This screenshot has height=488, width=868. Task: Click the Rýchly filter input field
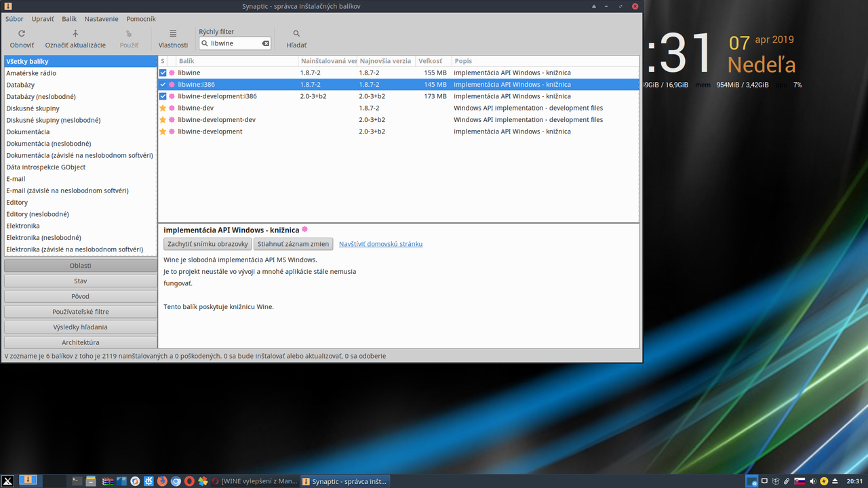click(235, 43)
